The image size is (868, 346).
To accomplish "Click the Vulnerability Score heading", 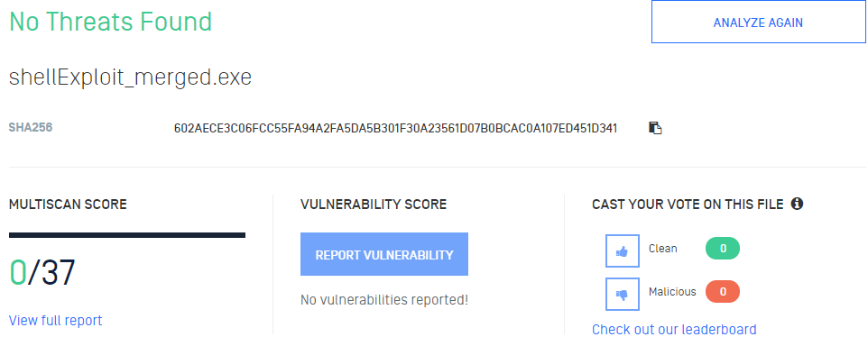I will click(x=374, y=205).
